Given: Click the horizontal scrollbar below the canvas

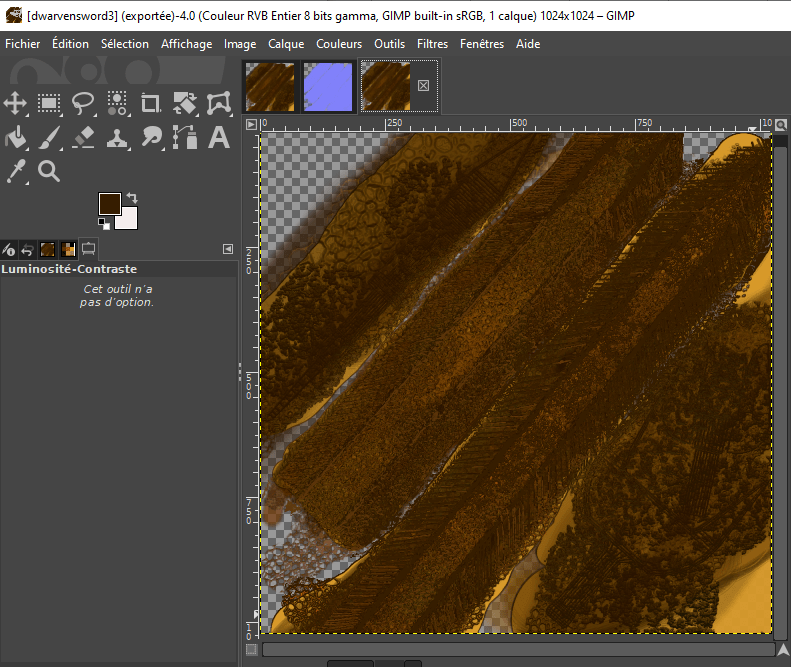Looking at the screenshot, I should (x=515, y=649).
